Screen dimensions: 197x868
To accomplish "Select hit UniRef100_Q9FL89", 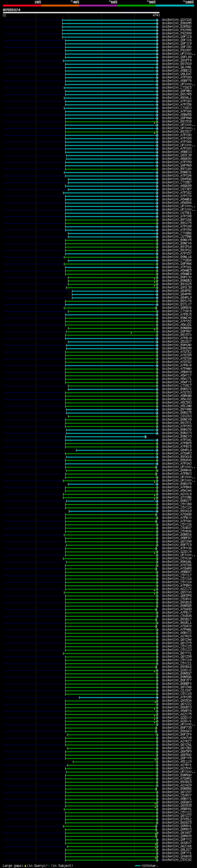I will [x=176, y=57].
